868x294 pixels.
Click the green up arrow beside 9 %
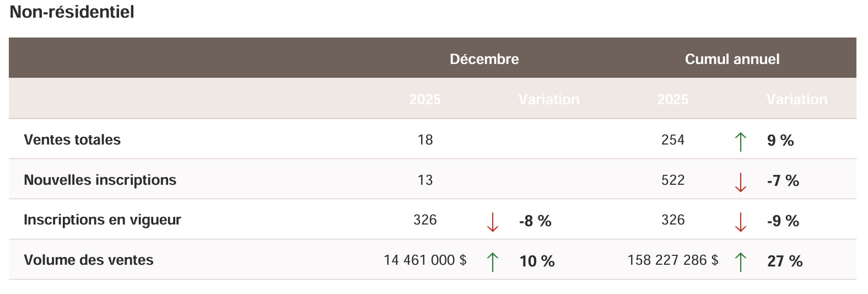[741, 141]
